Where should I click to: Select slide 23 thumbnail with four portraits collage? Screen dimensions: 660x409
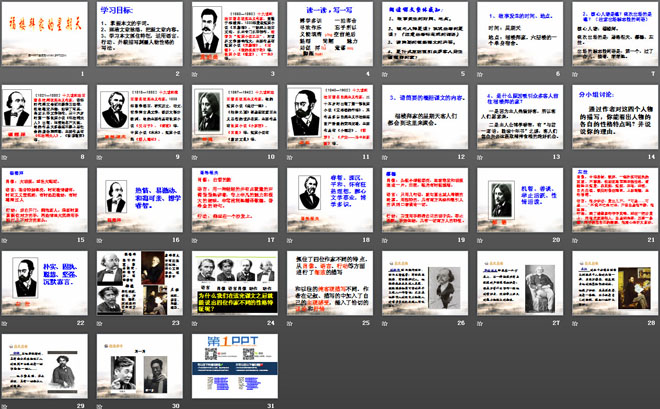140,284
